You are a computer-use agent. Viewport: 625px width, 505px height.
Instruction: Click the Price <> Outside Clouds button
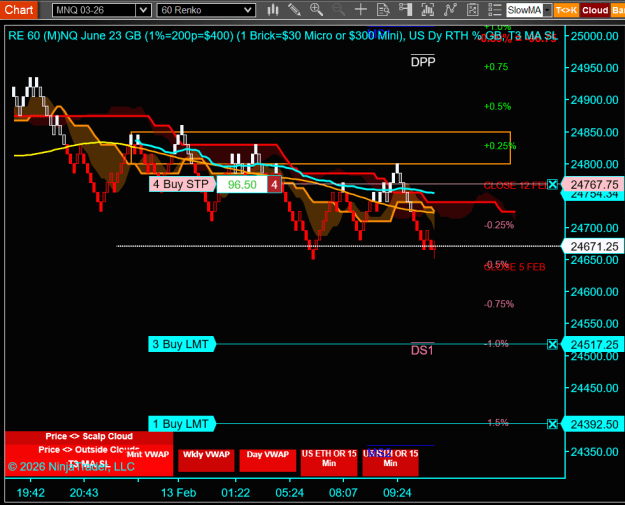[89, 450]
